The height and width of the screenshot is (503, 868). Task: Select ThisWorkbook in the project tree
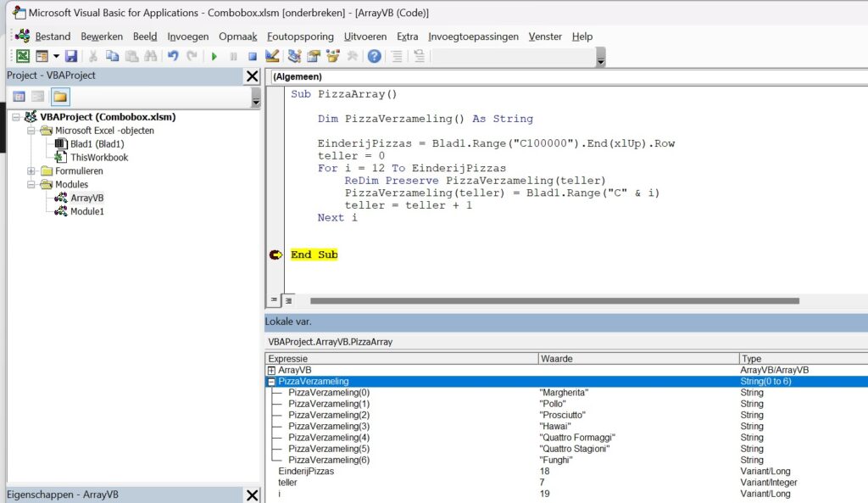coord(99,157)
